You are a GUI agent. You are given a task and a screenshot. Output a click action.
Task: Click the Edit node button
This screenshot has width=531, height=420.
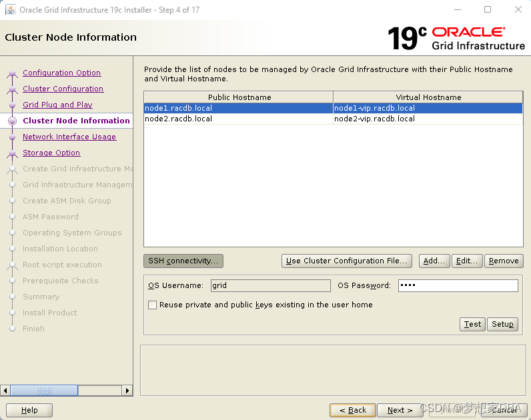pyautogui.click(x=467, y=261)
